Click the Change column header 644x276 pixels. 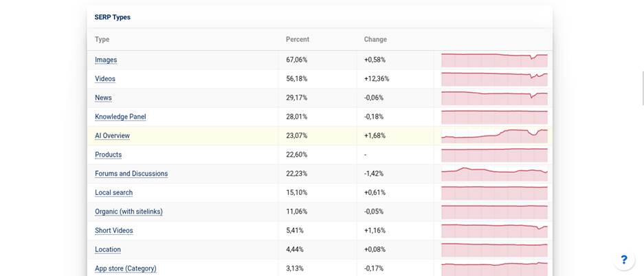[x=375, y=39]
